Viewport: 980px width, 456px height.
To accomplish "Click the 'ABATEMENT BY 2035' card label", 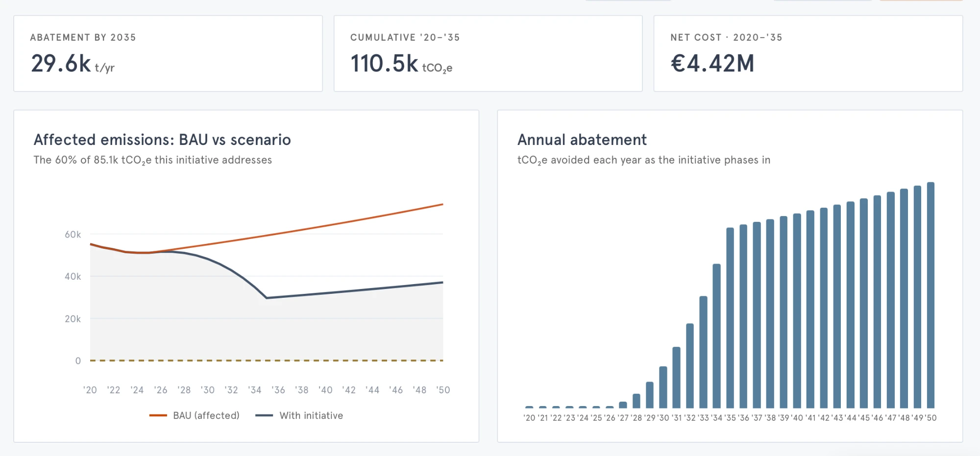I will (x=83, y=37).
